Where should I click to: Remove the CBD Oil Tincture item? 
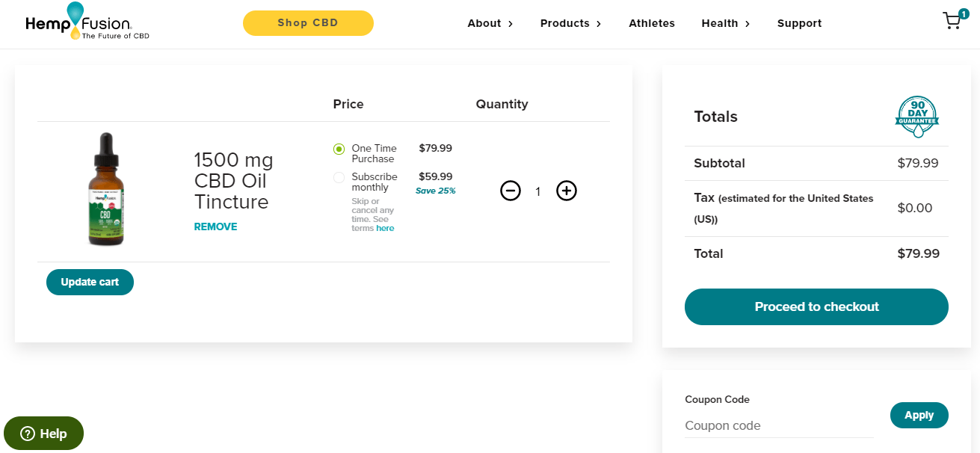point(215,226)
